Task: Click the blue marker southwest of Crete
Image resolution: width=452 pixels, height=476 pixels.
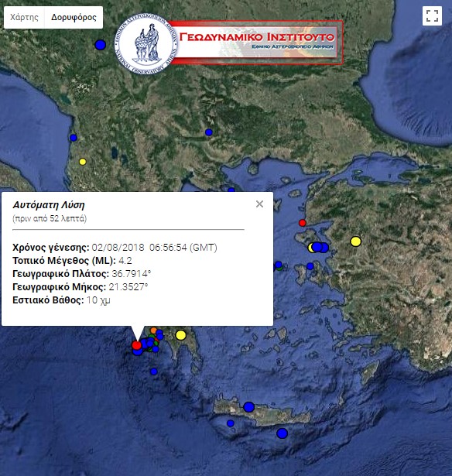Action: coord(231,423)
